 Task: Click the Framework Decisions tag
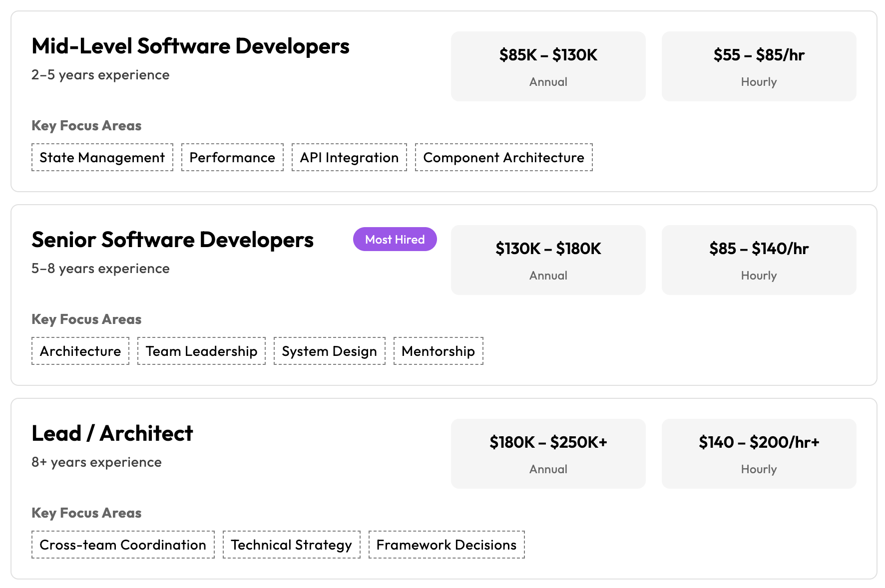click(446, 545)
